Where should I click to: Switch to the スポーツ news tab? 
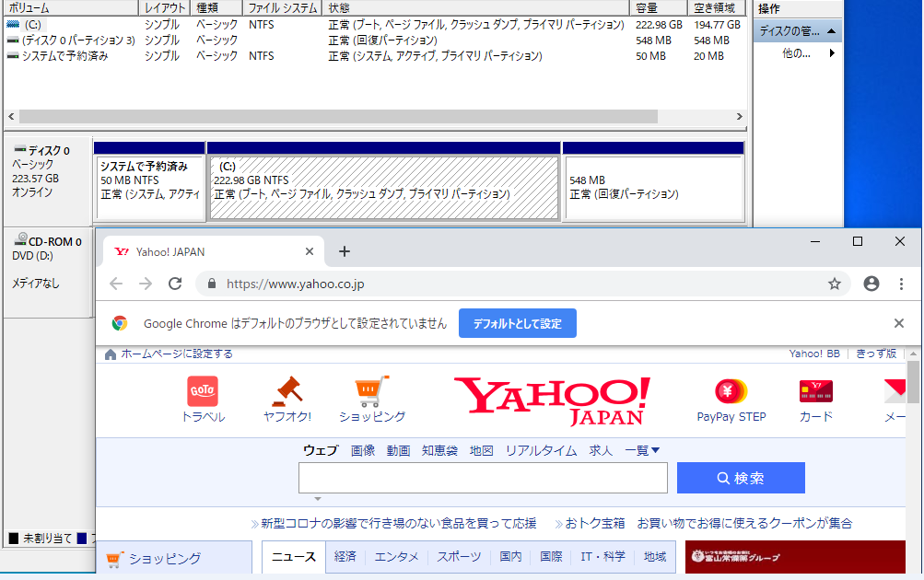pyautogui.click(x=459, y=556)
